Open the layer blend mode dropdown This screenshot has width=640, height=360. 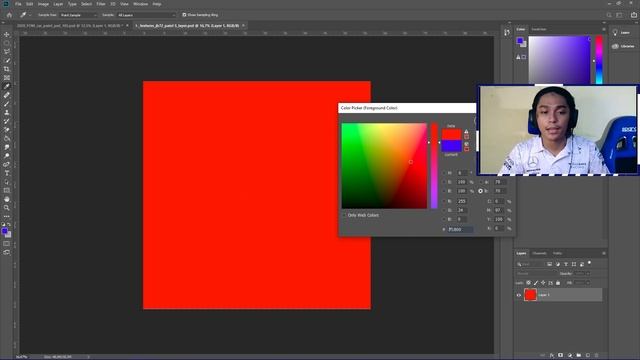pos(536,273)
